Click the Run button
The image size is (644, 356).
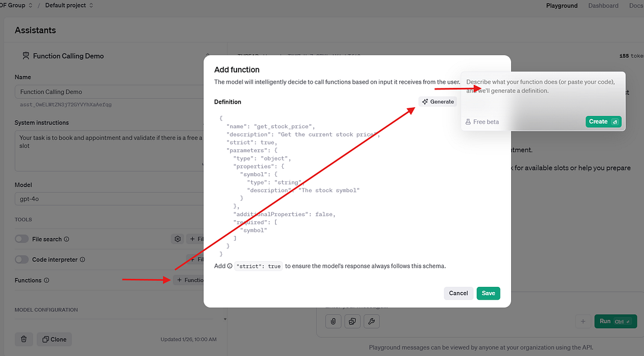click(x=615, y=321)
